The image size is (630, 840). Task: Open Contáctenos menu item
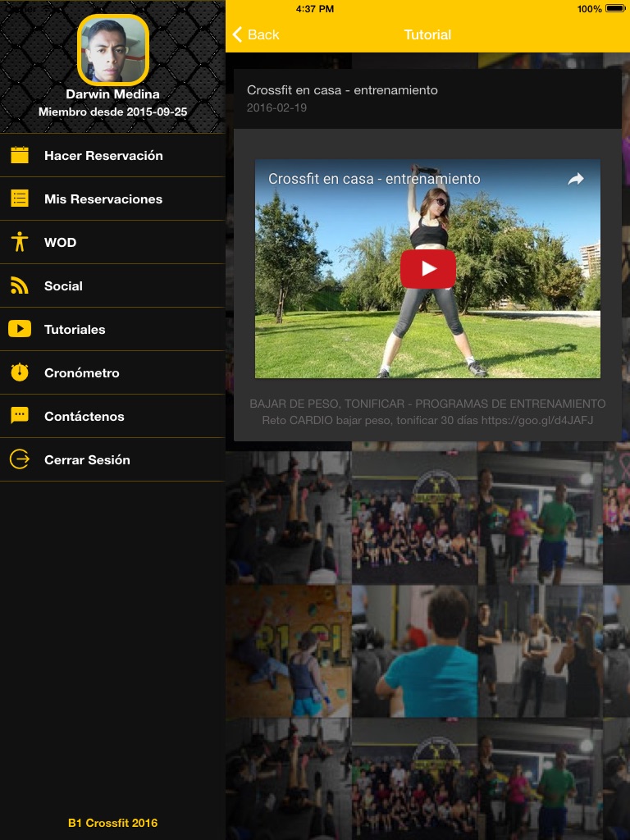(112, 416)
